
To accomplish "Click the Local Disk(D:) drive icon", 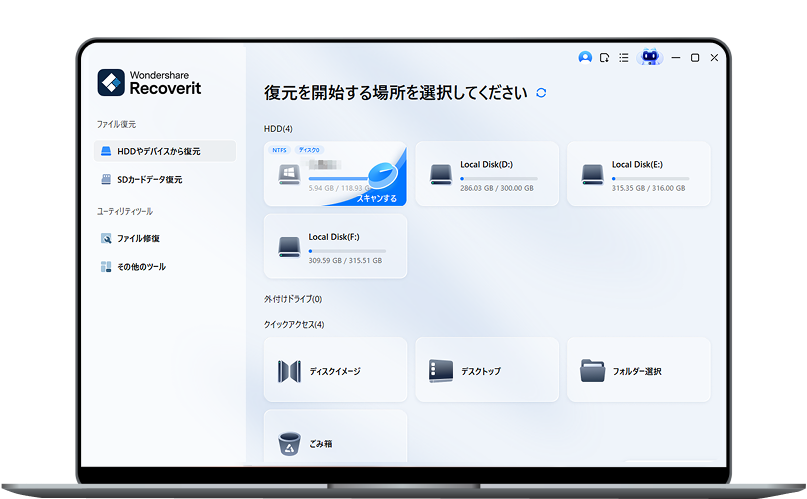I will point(441,175).
